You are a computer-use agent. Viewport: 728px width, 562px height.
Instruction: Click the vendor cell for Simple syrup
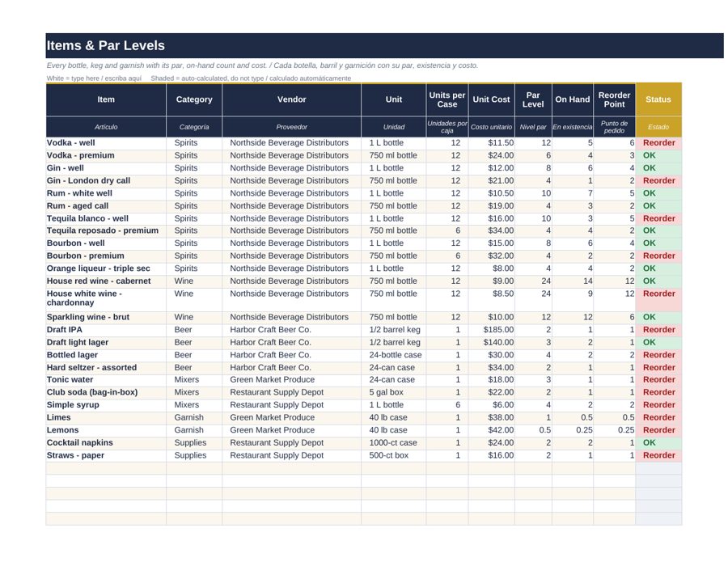[x=291, y=404]
